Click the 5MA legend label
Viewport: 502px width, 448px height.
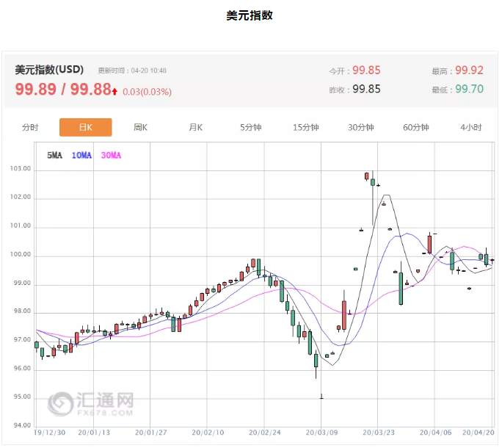click(x=55, y=156)
